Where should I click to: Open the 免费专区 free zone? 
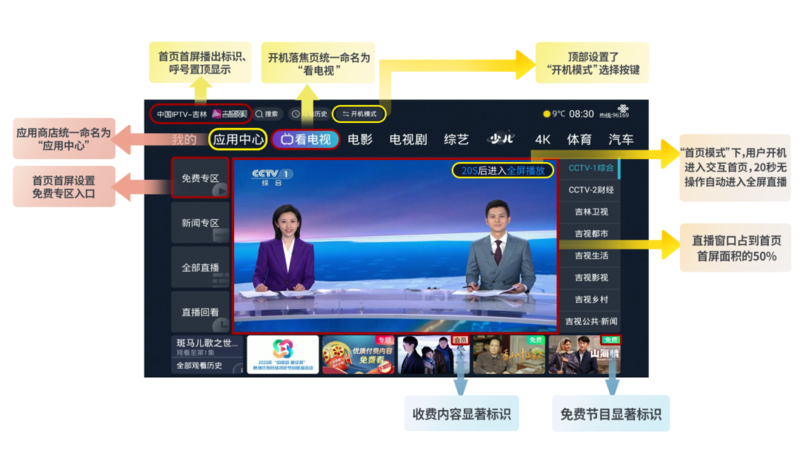click(x=200, y=179)
